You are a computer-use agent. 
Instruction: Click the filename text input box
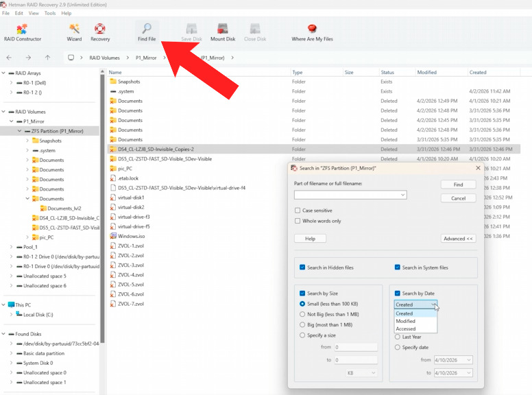pyautogui.click(x=350, y=195)
